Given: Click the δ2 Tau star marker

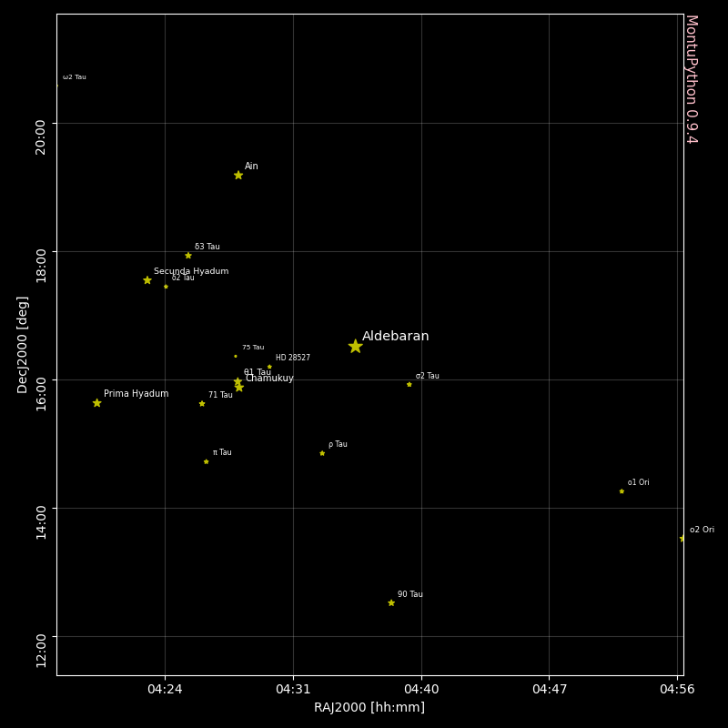Looking at the screenshot, I should click(x=166, y=287).
